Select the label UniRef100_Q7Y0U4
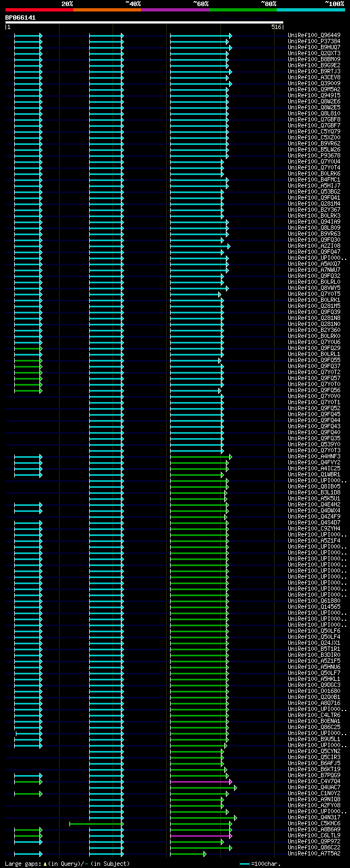350x868 pixels. (x=314, y=162)
